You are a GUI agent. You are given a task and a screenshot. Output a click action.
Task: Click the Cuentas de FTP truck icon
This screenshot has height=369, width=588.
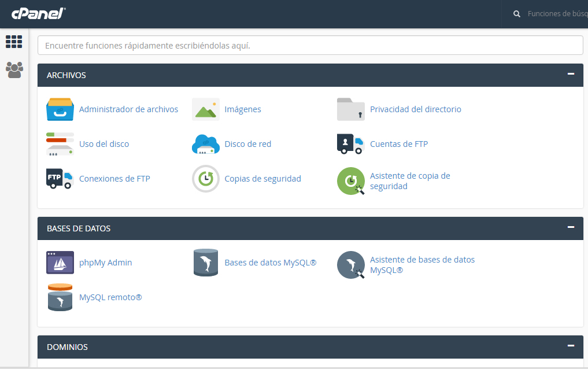[350, 144]
